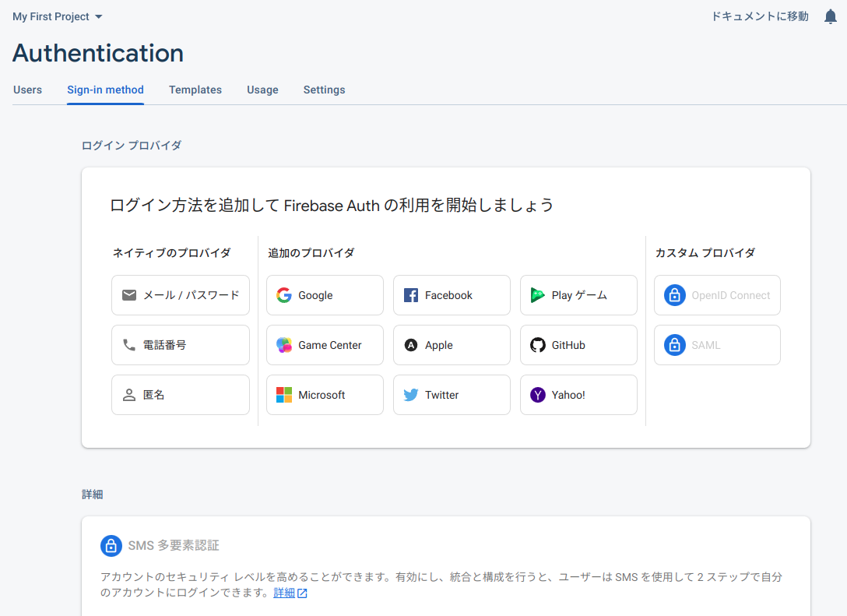Click the SMS 多要素認証 heading
This screenshot has height=616, width=847.
(174, 546)
